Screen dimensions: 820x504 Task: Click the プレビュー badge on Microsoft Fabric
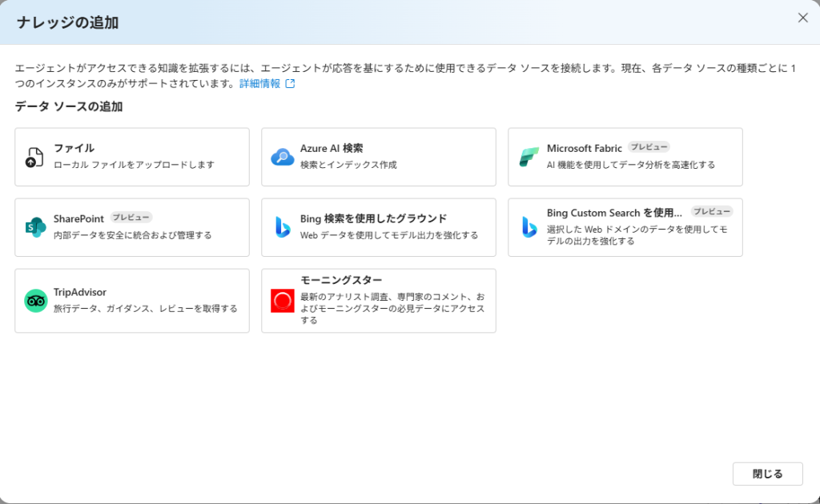point(649,147)
